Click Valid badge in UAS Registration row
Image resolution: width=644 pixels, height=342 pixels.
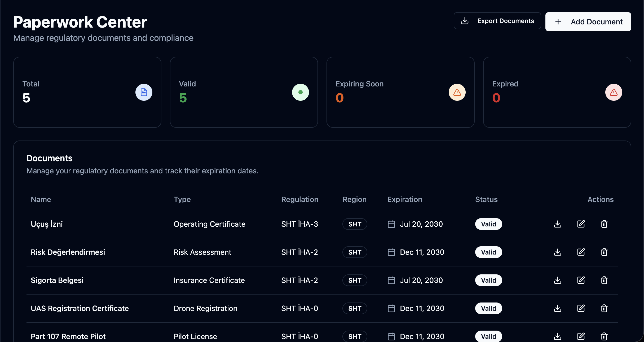(488, 308)
